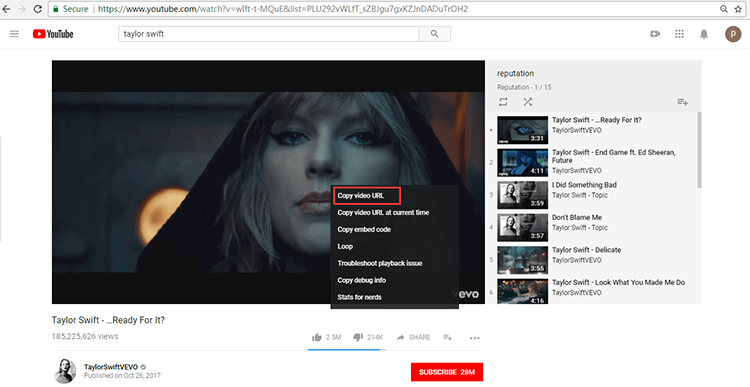This screenshot has height=387, width=750.
Task: Toggle playlist loop (repeat) icon
Action: pos(503,102)
